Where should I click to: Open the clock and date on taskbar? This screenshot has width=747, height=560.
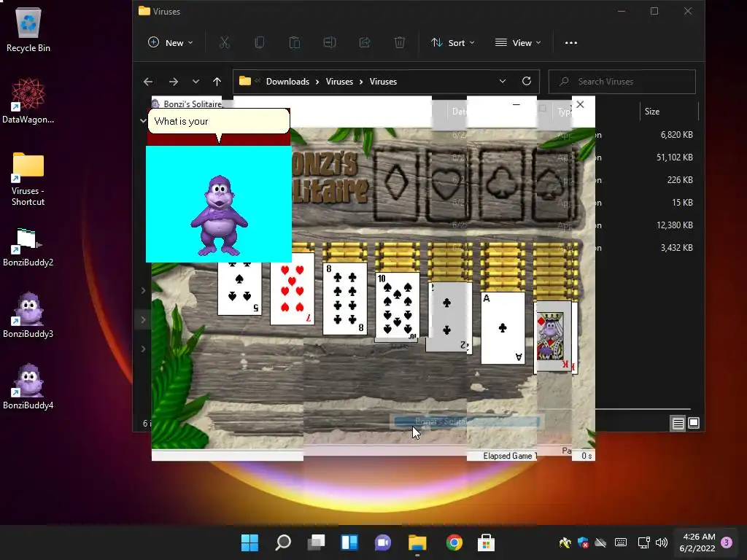(x=697, y=542)
